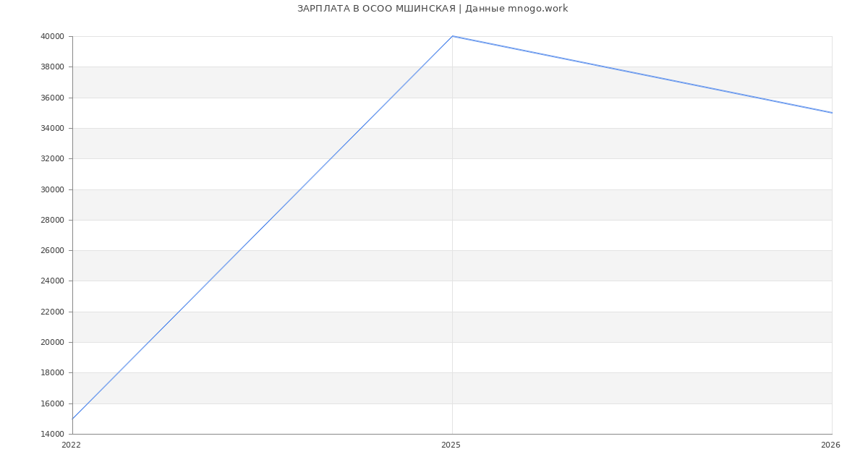The width and height of the screenshot is (868, 470).
Task: Click the 14000 y-axis label
Action: [53, 434]
